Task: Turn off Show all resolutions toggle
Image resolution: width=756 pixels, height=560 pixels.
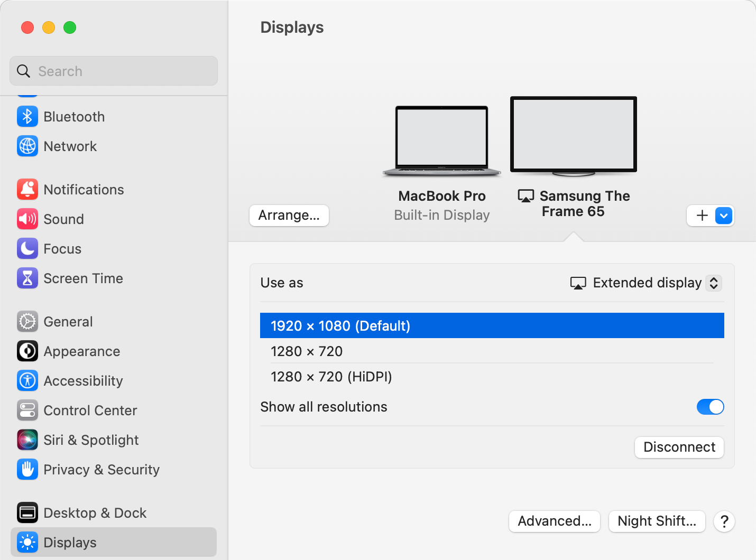Action: [710, 407]
